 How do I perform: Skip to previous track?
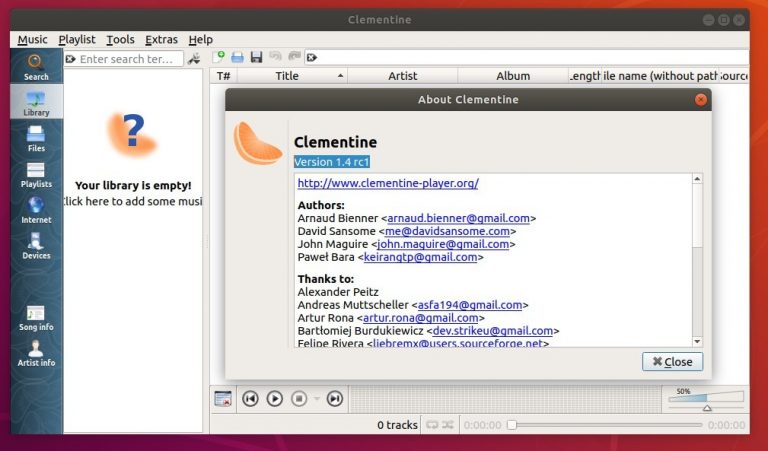pos(250,399)
